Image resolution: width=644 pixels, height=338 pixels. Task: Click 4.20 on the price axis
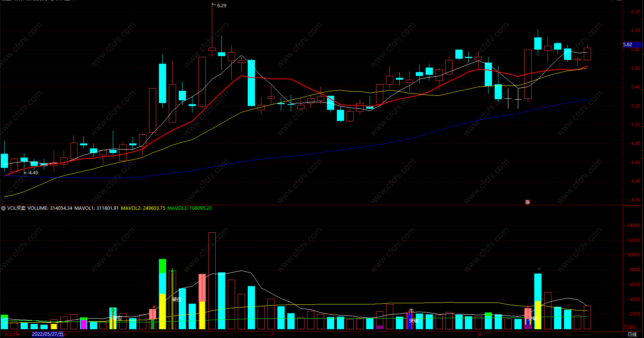click(636, 200)
